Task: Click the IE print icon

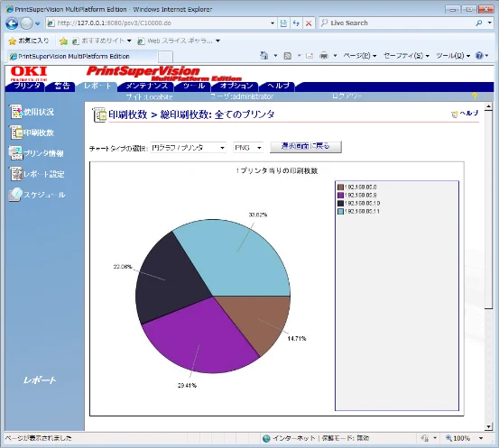Action: tap(324, 56)
